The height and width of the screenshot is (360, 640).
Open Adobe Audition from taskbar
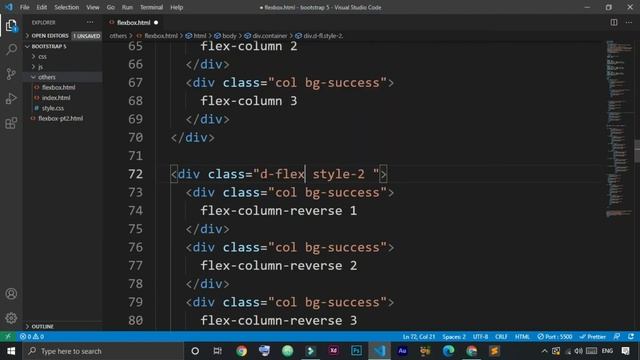(x=402, y=351)
